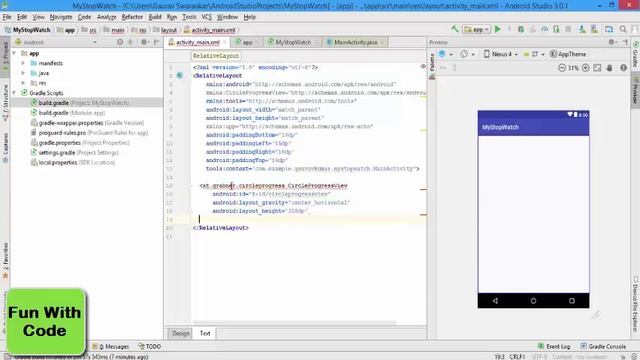Hide the Project panel with pin icon
The width and height of the screenshot is (640, 360).
point(157,42)
